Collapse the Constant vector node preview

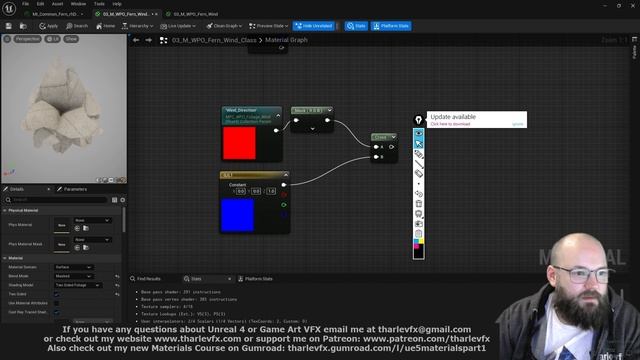point(286,175)
